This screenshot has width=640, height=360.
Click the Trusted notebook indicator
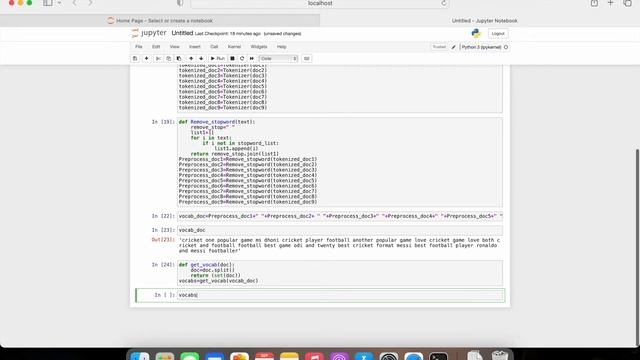click(x=439, y=47)
